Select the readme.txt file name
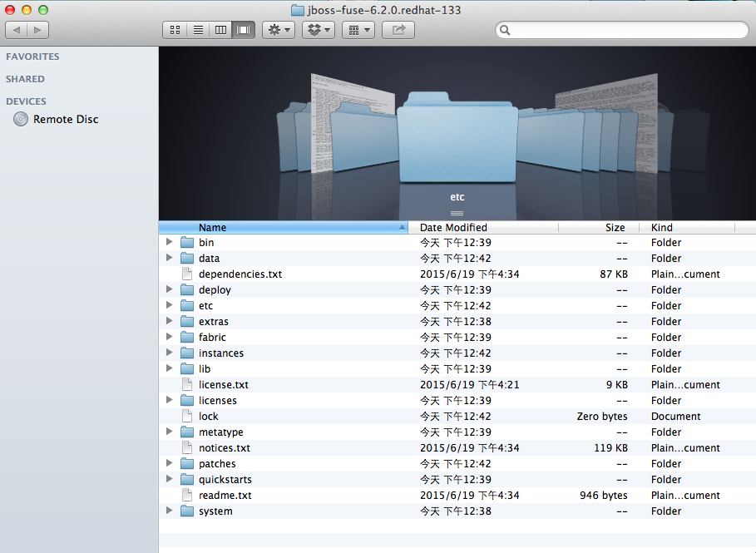 pyautogui.click(x=225, y=495)
